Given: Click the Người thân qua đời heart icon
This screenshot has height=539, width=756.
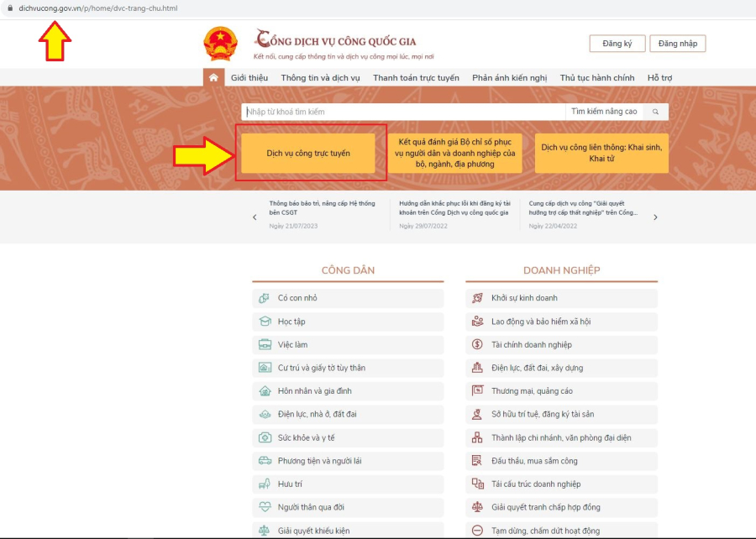Looking at the screenshot, I should tap(265, 507).
